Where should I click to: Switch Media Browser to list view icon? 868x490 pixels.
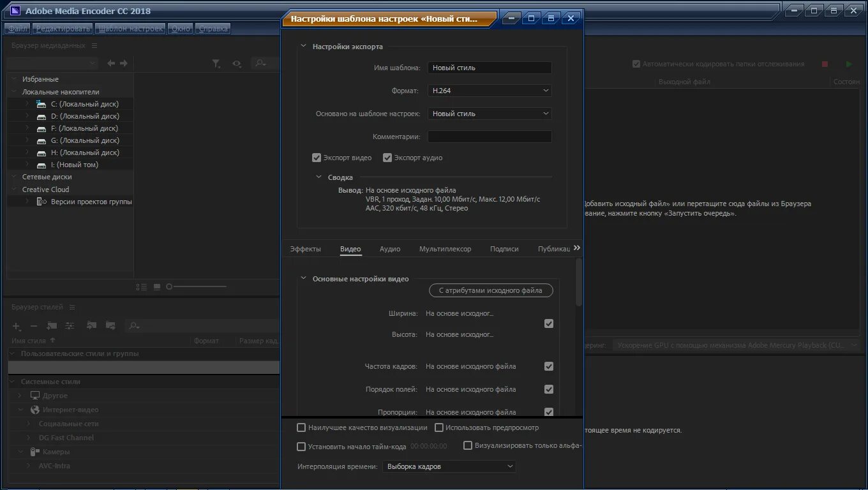pyautogui.click(x=142, y=287)
